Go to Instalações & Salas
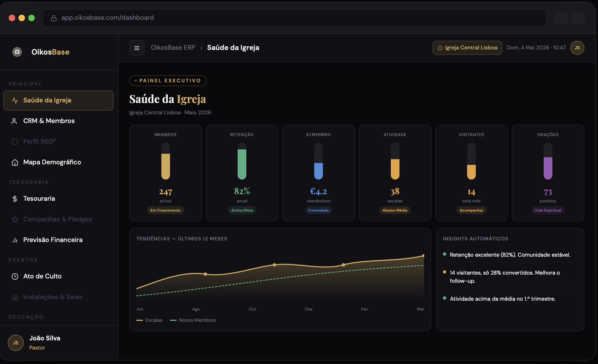 pyautogui.click(x=58, y=297)
